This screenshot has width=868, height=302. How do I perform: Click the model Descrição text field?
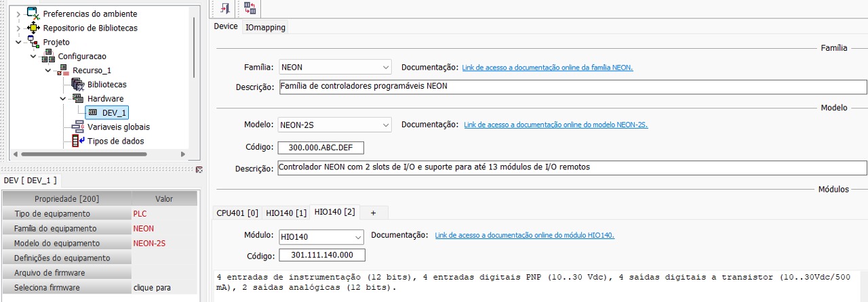[572, 167]
